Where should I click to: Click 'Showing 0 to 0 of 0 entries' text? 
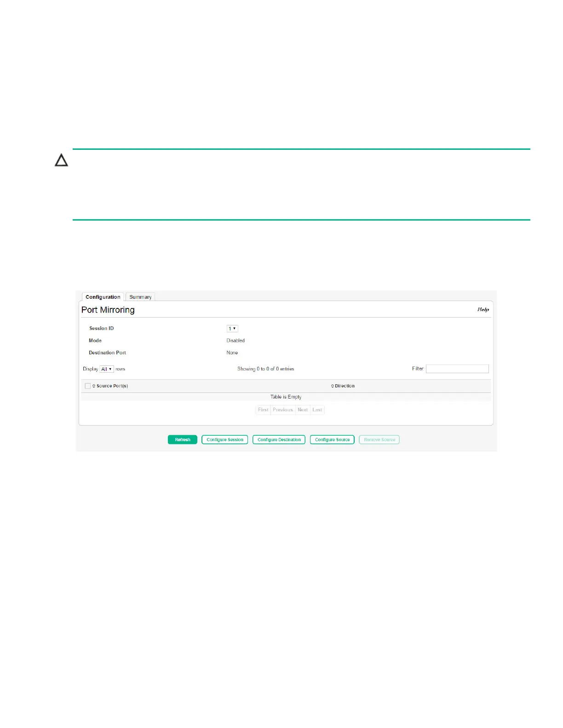click(x=266, y=369)
